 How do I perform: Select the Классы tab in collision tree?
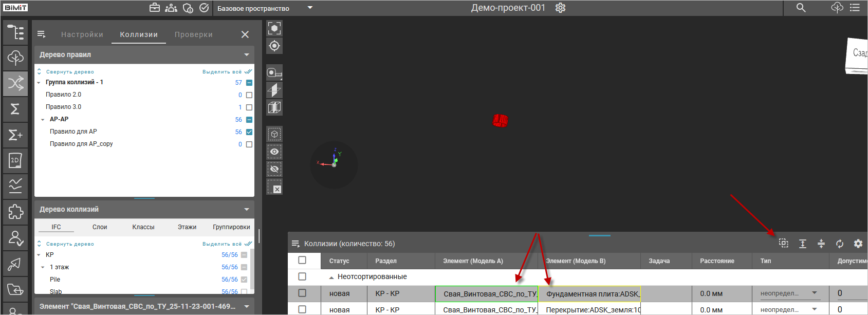click(143, 227)
